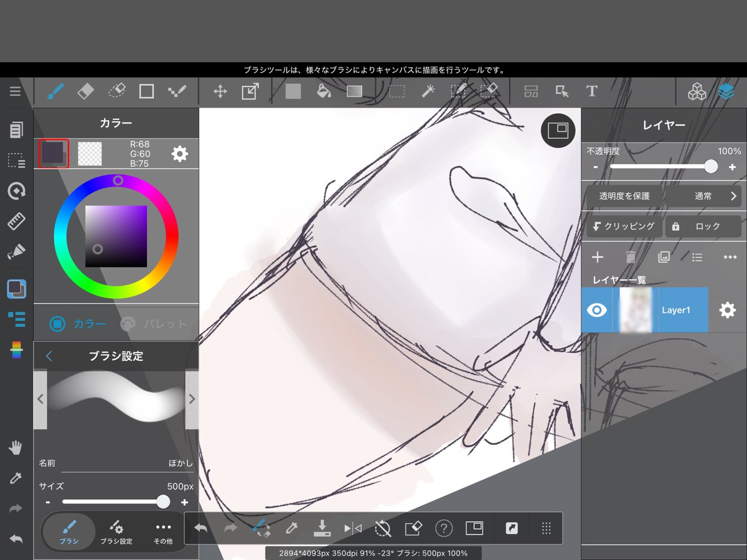Toggle layer ロック
This screenshot has width=747, height=560.
tap(703, 226)
